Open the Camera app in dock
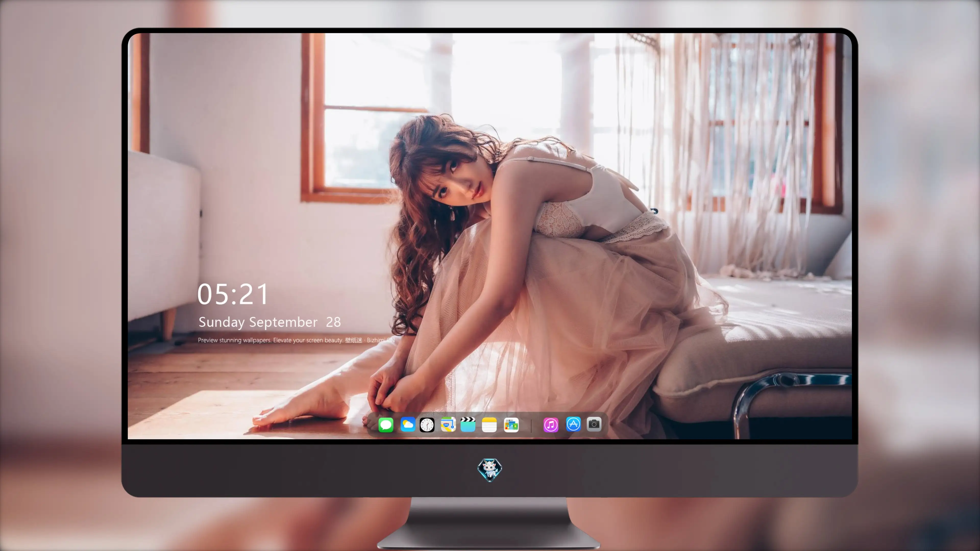Viewport: 980px width, 551px height. 594,424
